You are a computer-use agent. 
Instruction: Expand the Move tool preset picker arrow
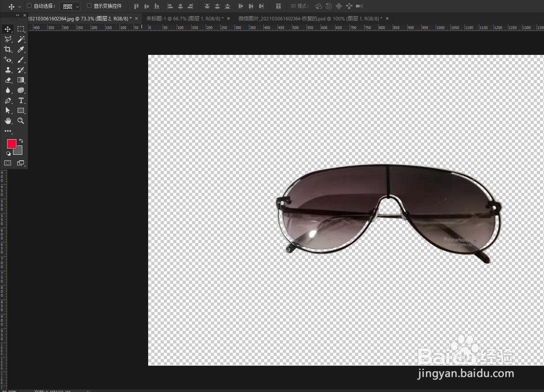point(20,7)
